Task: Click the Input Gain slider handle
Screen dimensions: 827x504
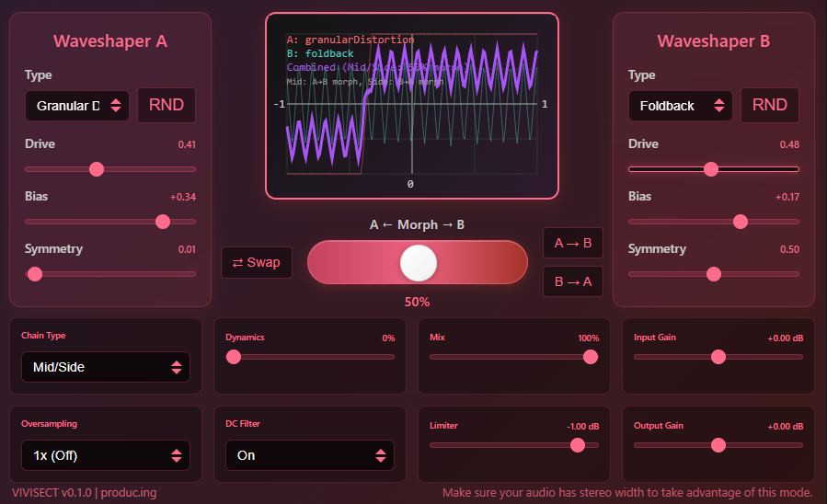Action: pyautogui.click(x=718, y=357)
